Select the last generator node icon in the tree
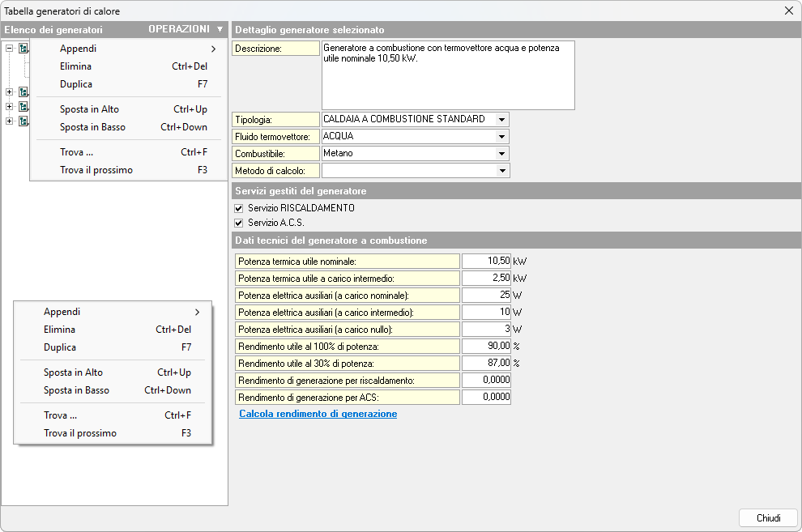The height and width of the screenshot is (532, 802). [x=23, y=121]
